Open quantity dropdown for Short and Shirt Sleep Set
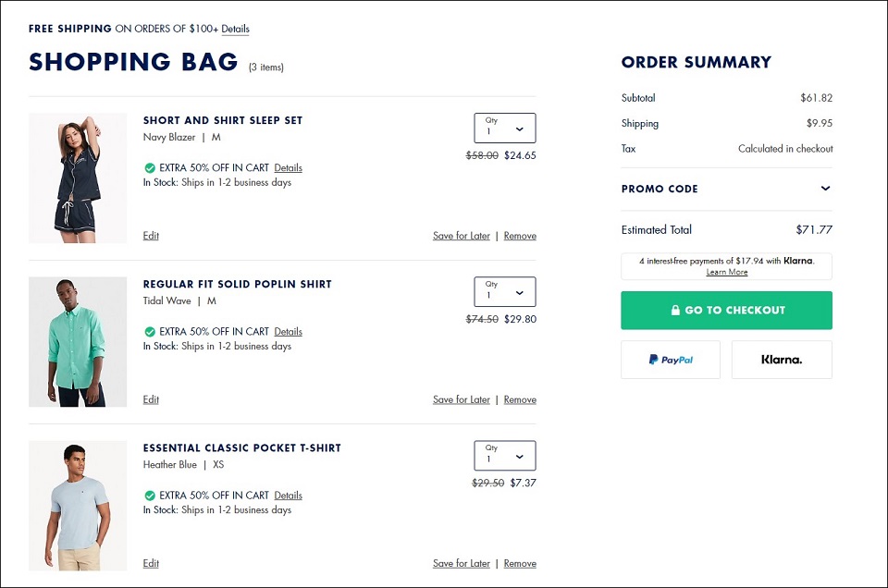Screen dimensions: 888x588 [505, 128]
